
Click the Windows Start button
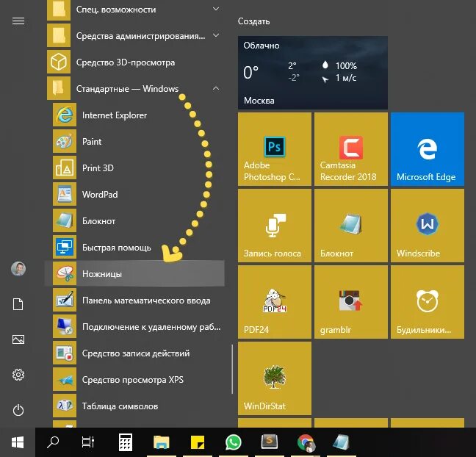18,442
